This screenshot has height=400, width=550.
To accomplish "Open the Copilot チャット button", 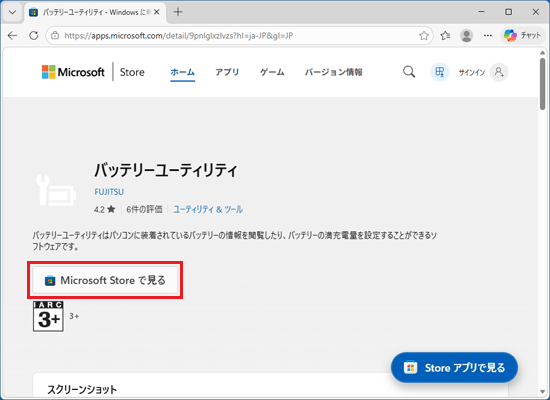I will coord(523,35).
